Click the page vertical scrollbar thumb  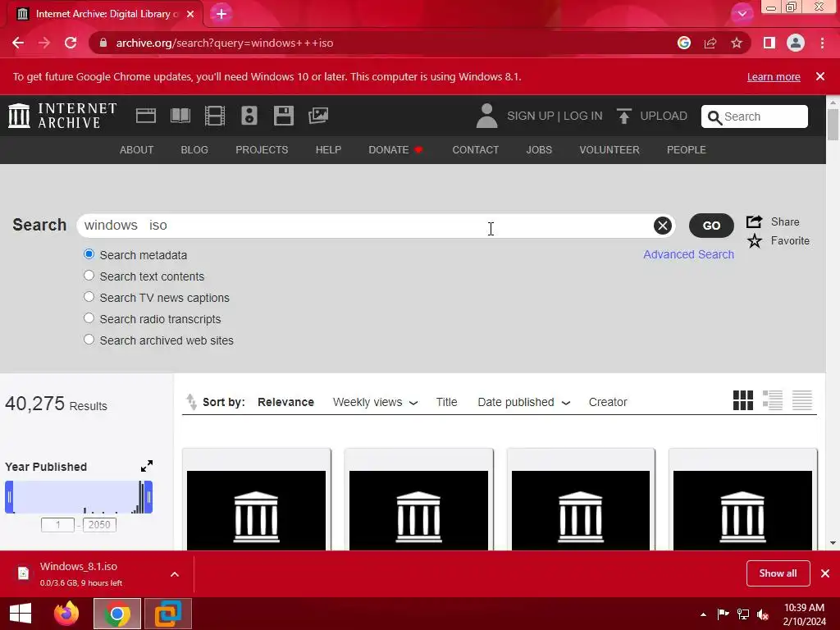(x=833, y=125)
